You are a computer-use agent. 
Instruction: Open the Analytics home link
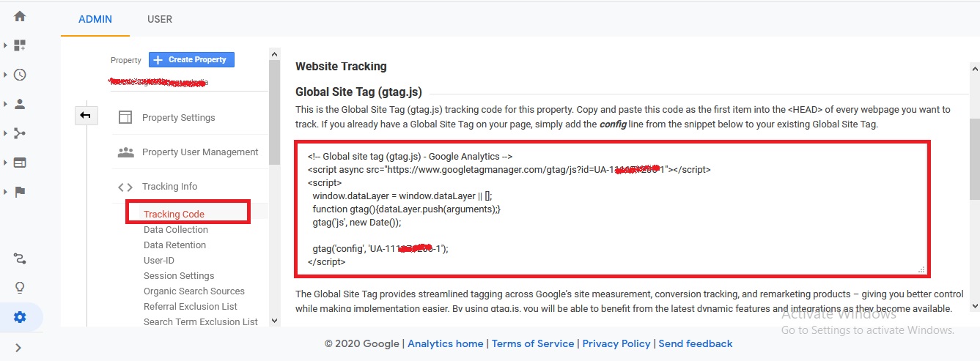coord(446,343)
